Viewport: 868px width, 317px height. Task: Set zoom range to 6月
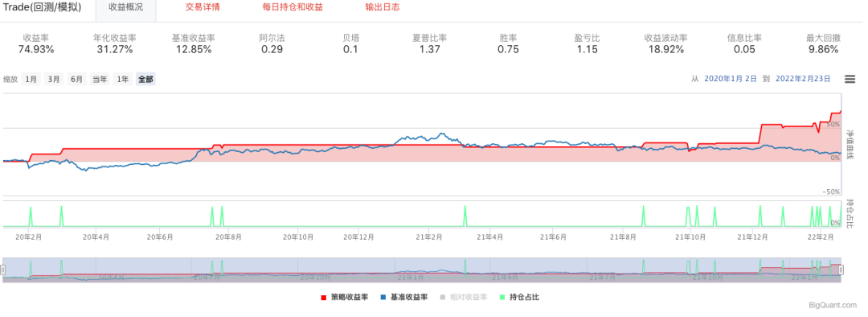(x=76, y=79)
